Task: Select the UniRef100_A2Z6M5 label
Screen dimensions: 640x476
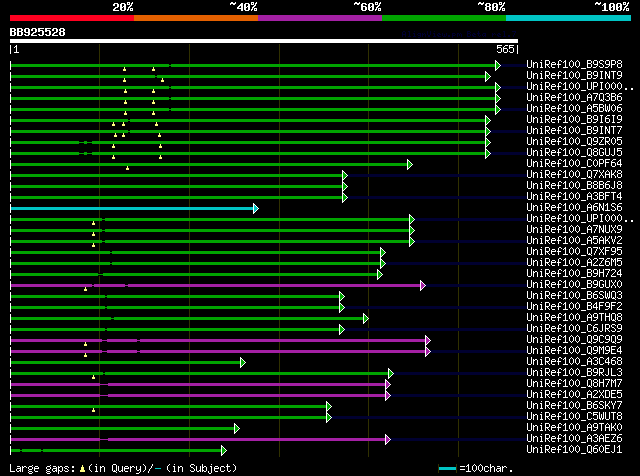Action: pyautogui.click(x=574, y=262)
